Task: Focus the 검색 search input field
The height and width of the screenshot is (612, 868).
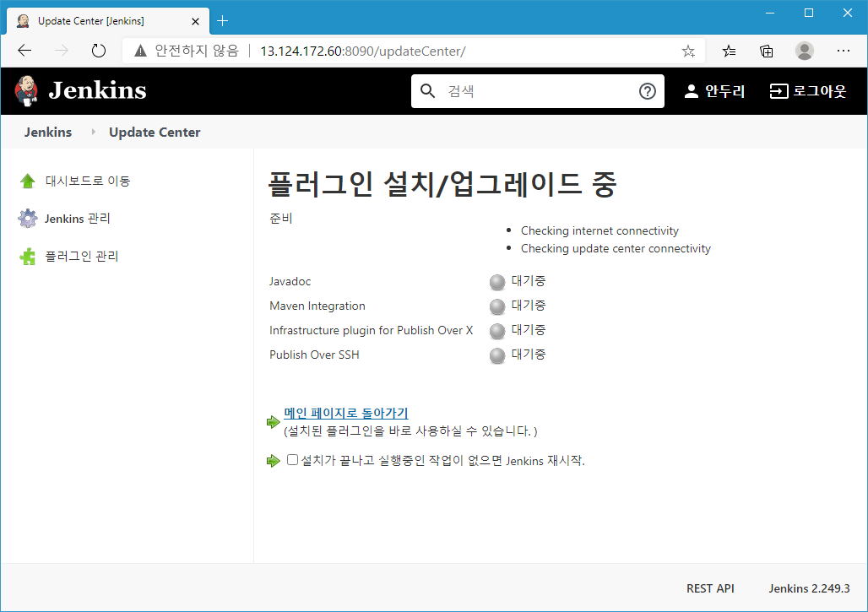Action: [x=537, y=91]
